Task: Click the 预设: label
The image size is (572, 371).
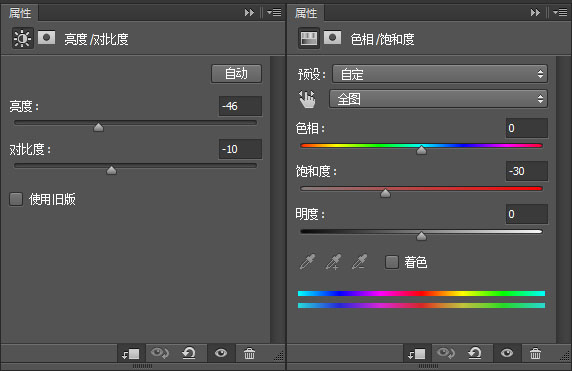Action: coord(312,74)
